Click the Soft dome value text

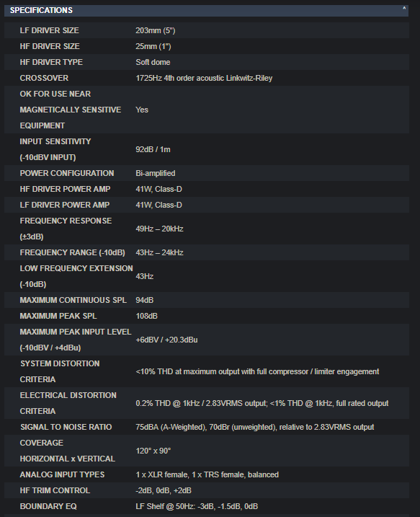click(x=153, y=62)
